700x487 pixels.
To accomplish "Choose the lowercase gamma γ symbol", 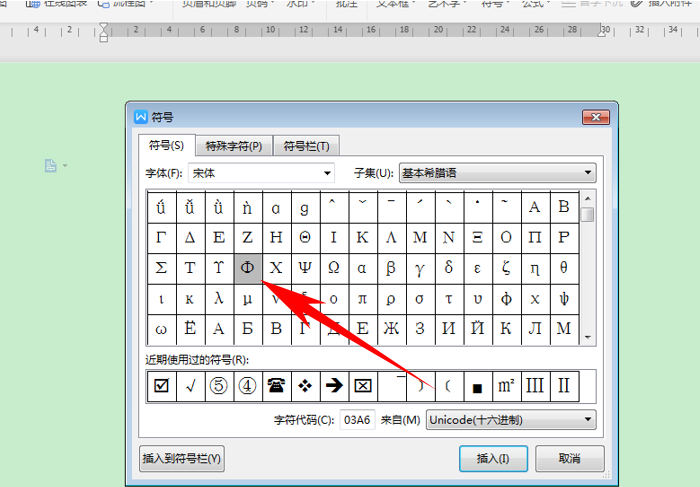I will (420, 268).
